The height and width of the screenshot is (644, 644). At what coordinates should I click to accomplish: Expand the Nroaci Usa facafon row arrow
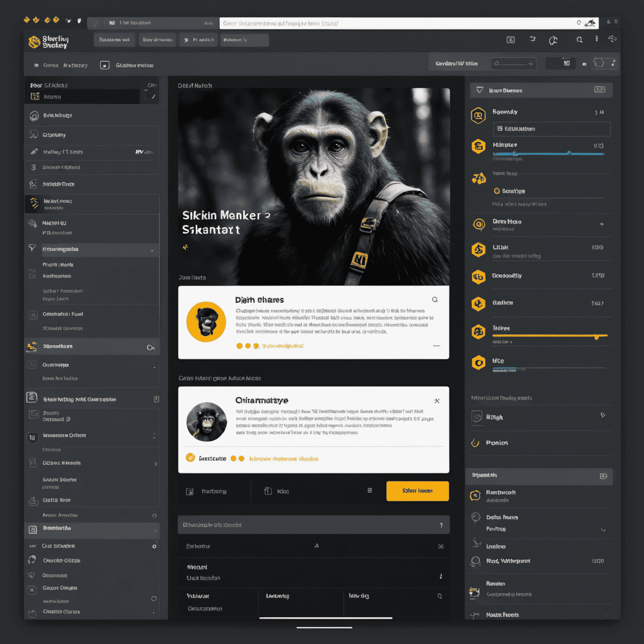click(441, 576)
